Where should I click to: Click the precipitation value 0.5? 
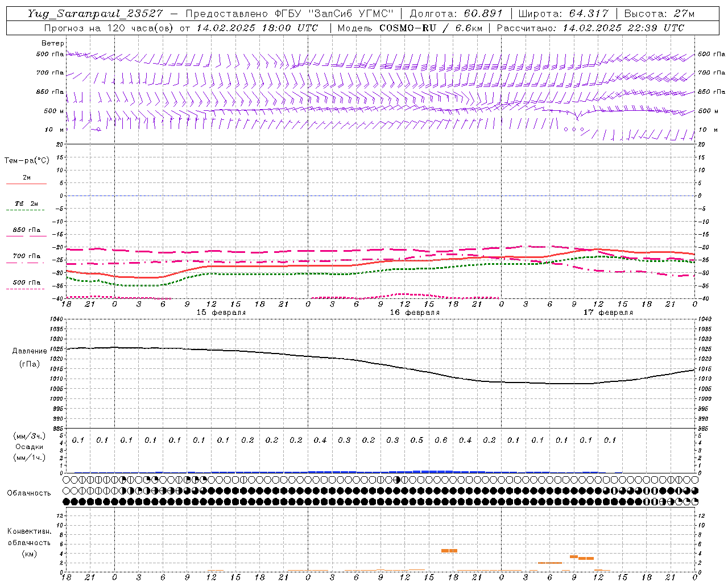417,440
